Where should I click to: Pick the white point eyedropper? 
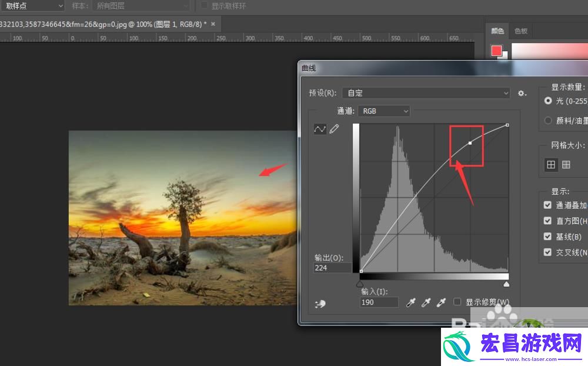coord(441,302)
